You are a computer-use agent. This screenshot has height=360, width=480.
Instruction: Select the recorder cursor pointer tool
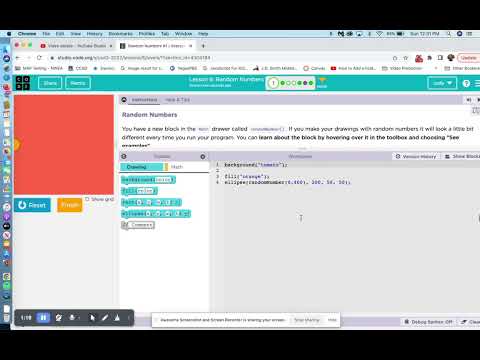tap(92, 318)
